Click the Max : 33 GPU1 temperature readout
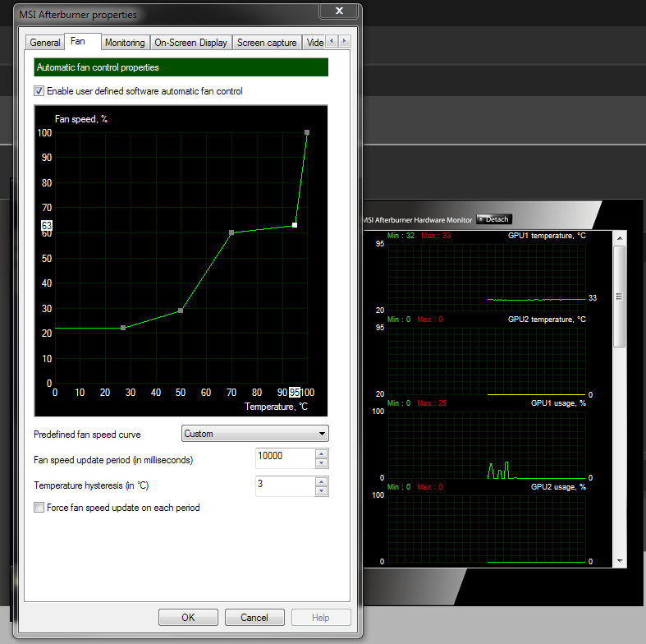Screen dimensions: 646x644 (x=436, y=236)
